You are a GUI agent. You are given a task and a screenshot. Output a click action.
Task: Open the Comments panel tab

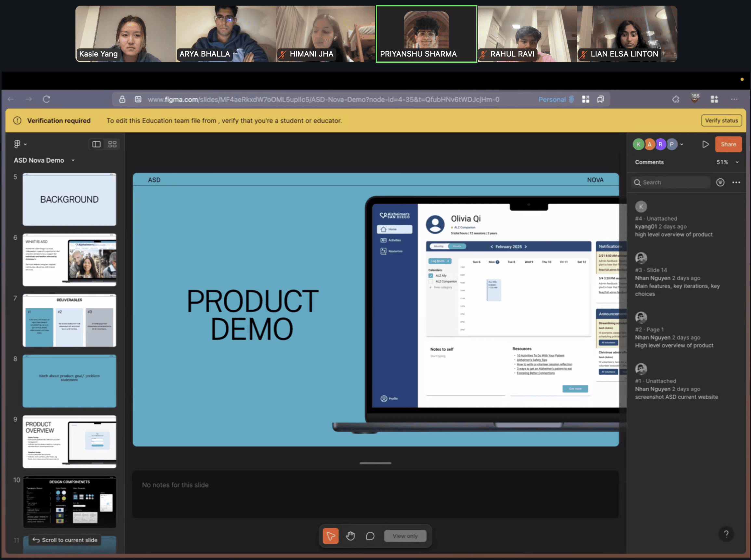[x=649, y=162]
